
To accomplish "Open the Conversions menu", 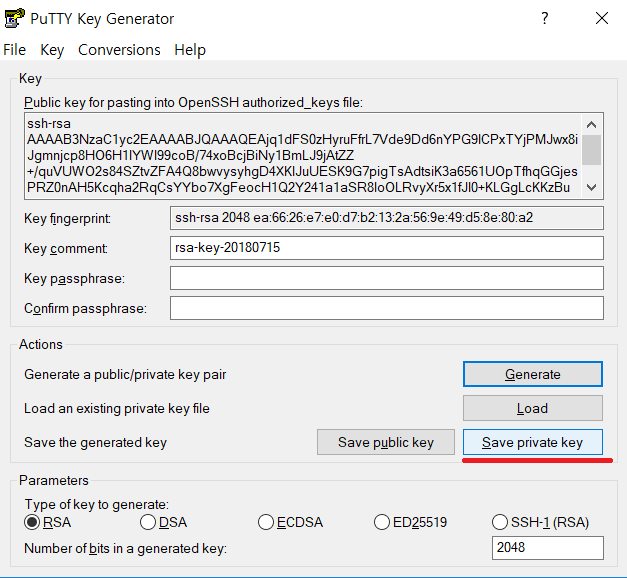I will [119, 50].
